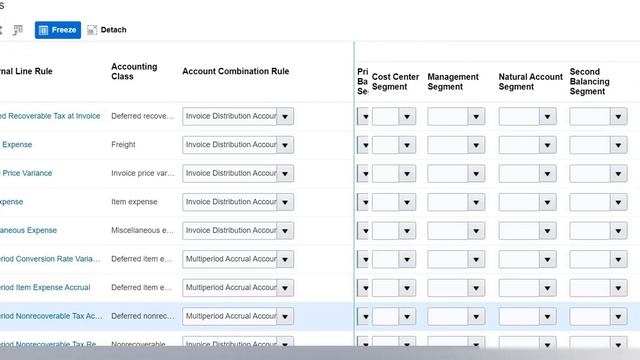Open Management Segment dropdown in Deferred recoverable row
The width and height of the screenshot is (640, 360).
476,116
